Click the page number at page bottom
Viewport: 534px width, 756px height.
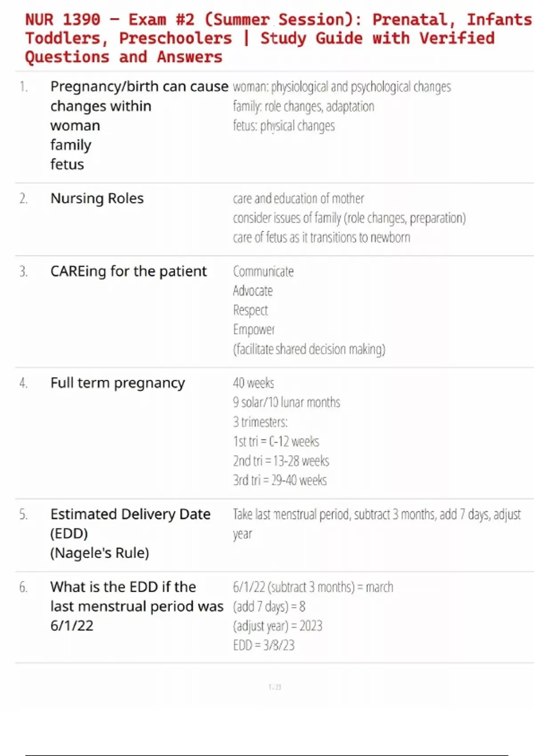pos(275,687)
